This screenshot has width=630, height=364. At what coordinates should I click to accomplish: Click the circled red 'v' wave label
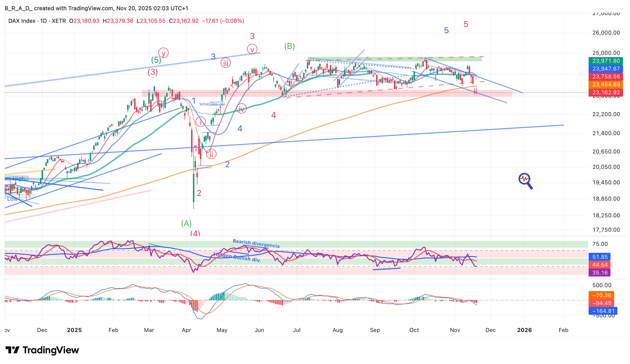click(252, 49)
